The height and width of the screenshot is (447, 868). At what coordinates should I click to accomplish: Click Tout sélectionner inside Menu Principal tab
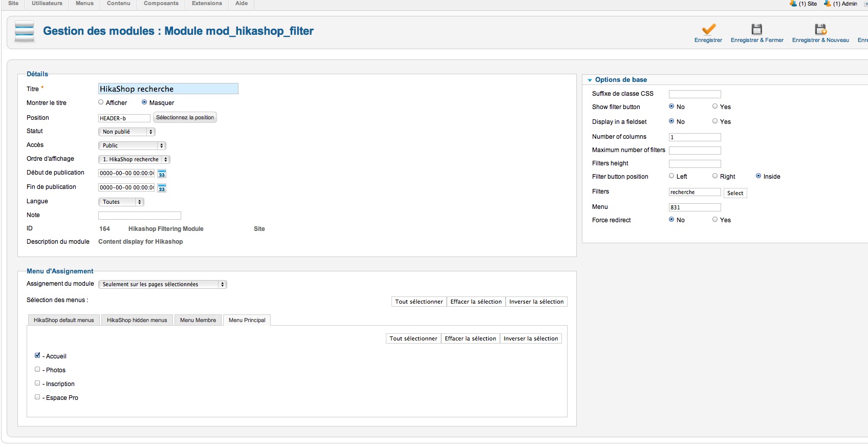[x=414, y=338]
